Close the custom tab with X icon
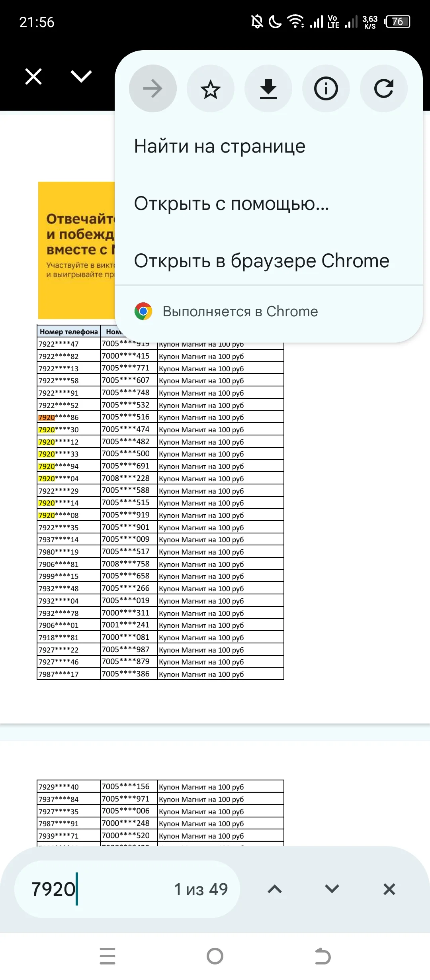 (33, 76)
